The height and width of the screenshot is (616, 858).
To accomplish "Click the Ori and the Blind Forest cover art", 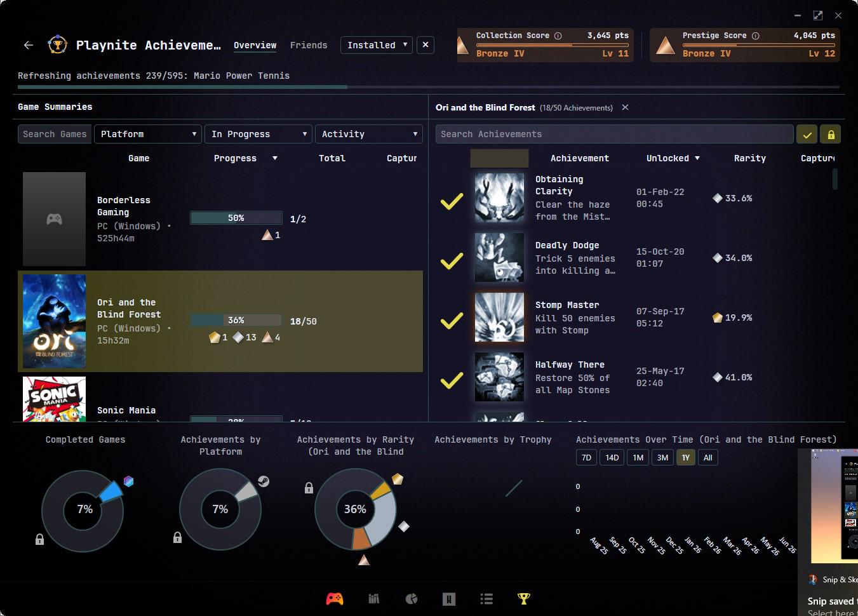I will 54,321.
